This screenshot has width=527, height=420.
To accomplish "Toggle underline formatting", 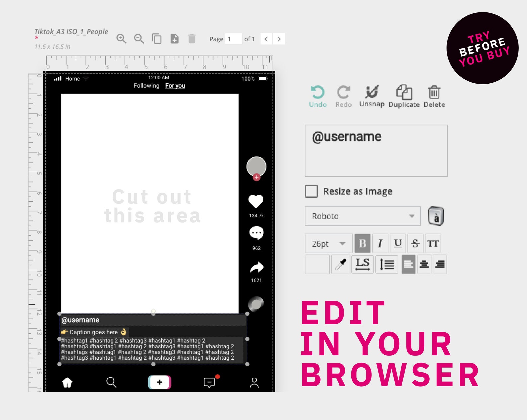I will [x=398, y=243].
